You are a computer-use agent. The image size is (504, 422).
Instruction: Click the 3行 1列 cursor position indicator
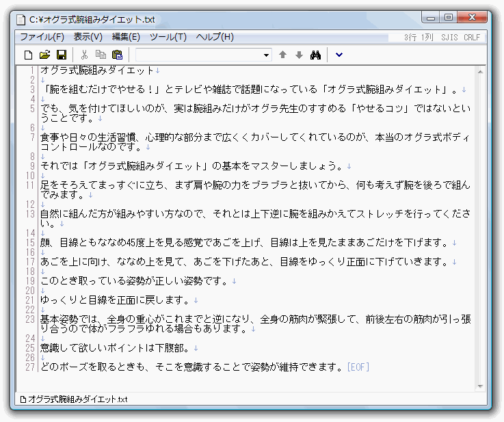(419, 38)
